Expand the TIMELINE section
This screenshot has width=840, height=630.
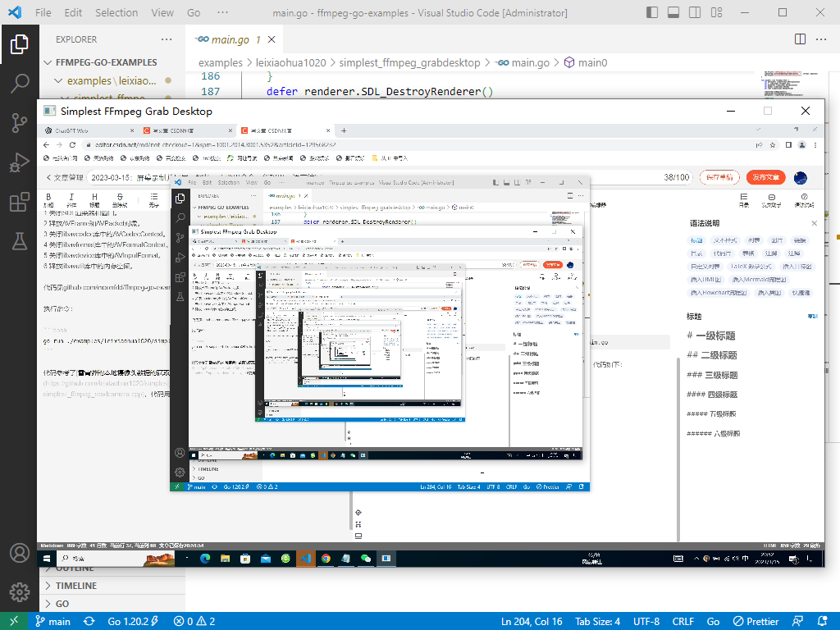(x=76, y=586)
